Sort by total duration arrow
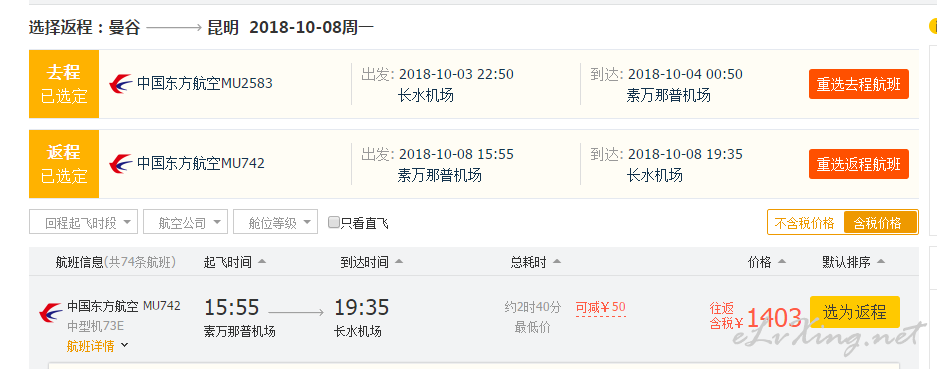The image size is (937, 369). point(557,262)
